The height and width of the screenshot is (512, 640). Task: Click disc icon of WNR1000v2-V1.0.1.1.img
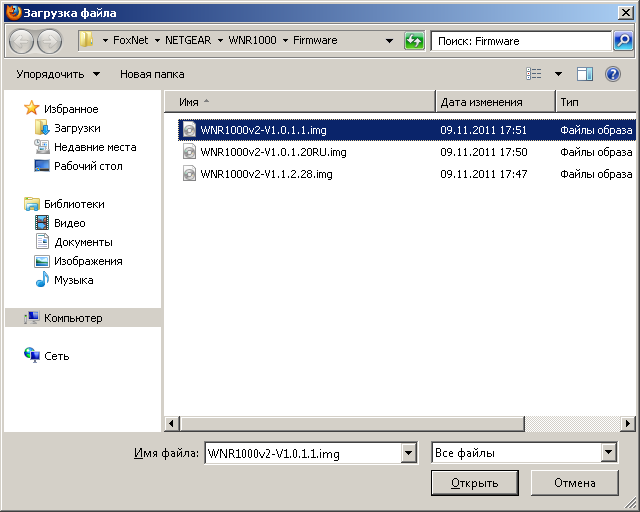point(189,130)
